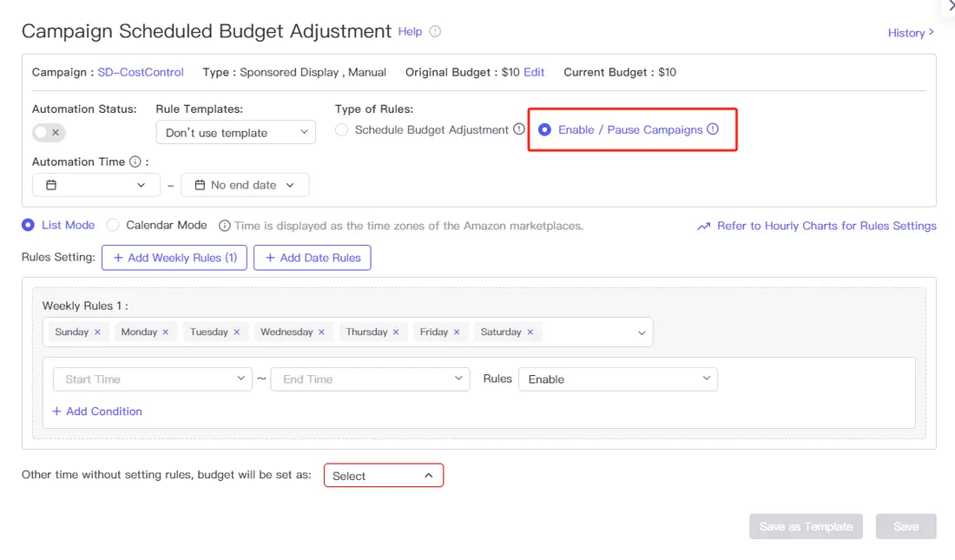Open Refer to Hourly Charts for Rules Settings

(827, 226)
